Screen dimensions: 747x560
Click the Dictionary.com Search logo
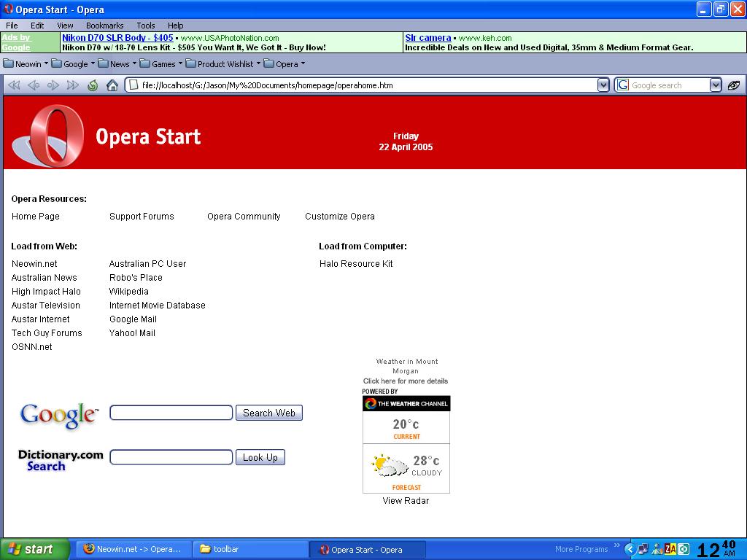(60, 460)
